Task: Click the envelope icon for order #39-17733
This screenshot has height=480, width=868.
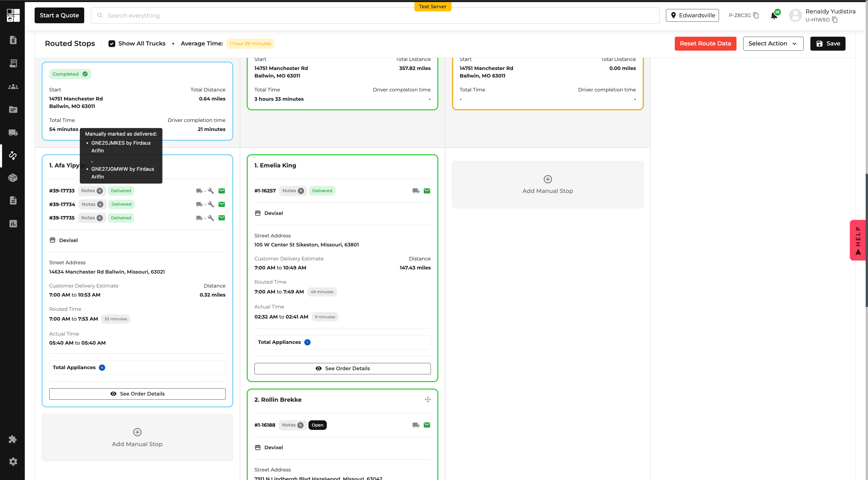Action: [x=222, y=191]
